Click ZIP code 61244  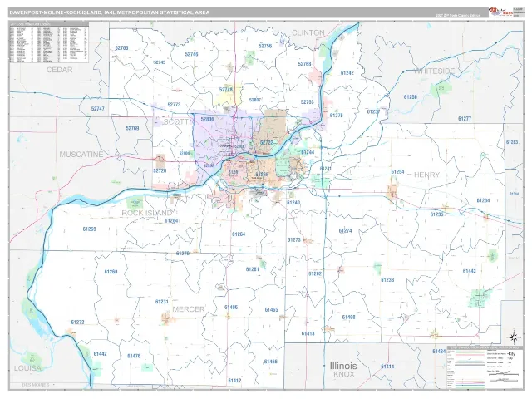click(308, 152)
